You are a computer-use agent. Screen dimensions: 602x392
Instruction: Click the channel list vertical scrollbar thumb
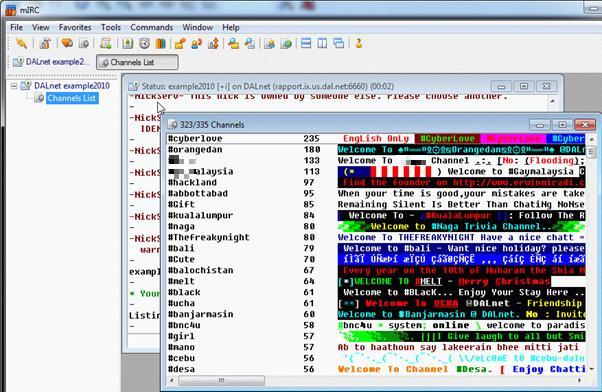tap(591, 151)
